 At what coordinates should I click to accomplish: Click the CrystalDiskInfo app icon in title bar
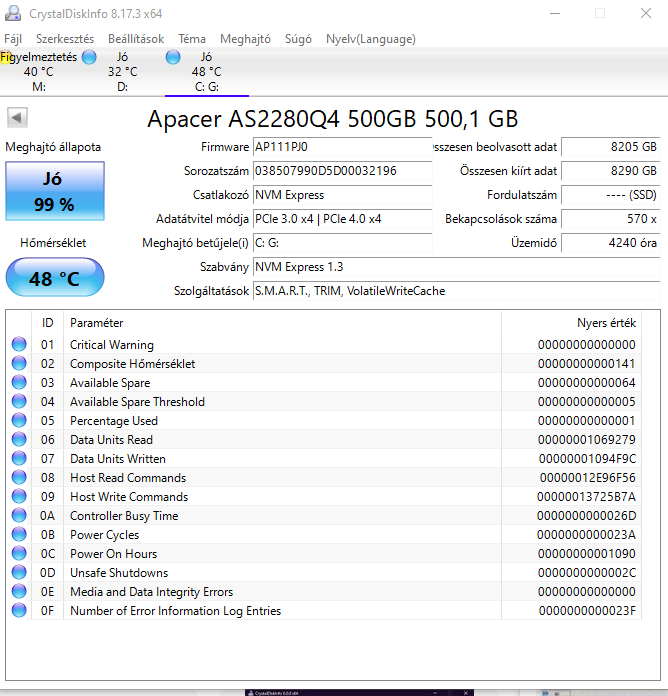tap(12, 13)
